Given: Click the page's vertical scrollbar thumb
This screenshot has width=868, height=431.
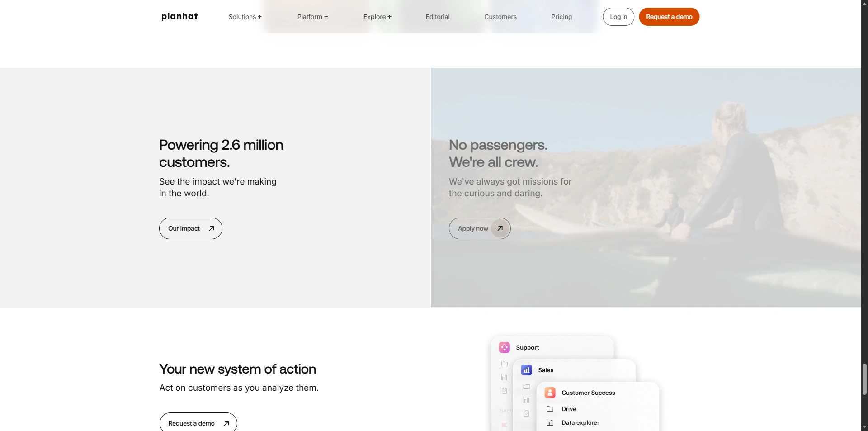Looking at the screenshot, I should 864,379.
